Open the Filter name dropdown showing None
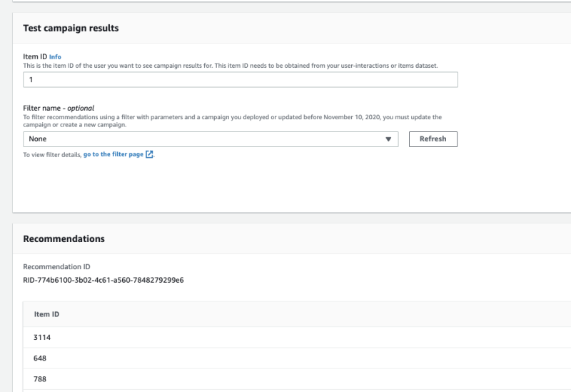 point(210,139)
